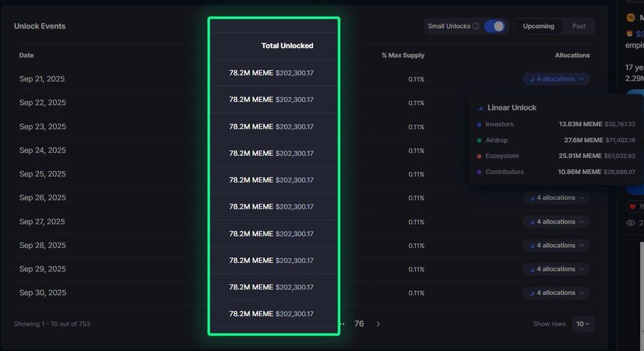Click the % Max Supply column header
The image size is (644, 351).
(x=403, y=55)
